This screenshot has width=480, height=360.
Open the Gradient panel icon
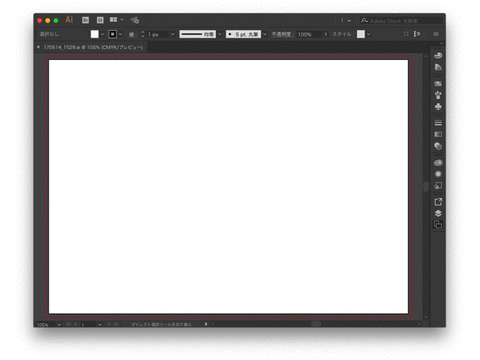click(438, 134)
